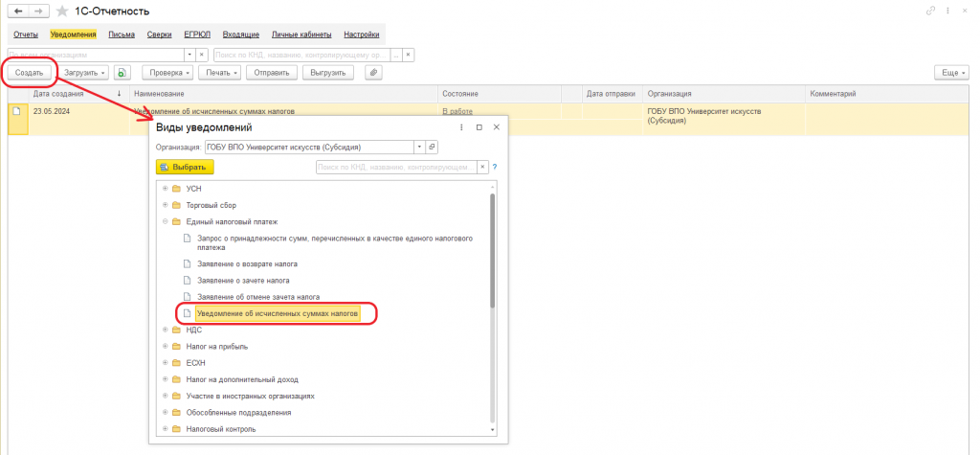980x455 pixels.
Task: Open the Загрузить dropdown button
Action: pyautogui.click(x=84, y=73)
